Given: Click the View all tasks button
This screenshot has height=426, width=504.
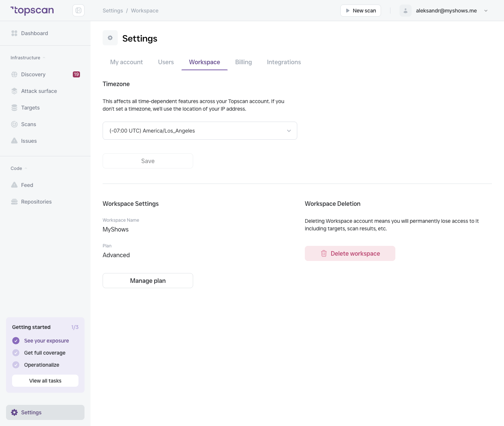Looking at the screenshot, I should [45, 381].
